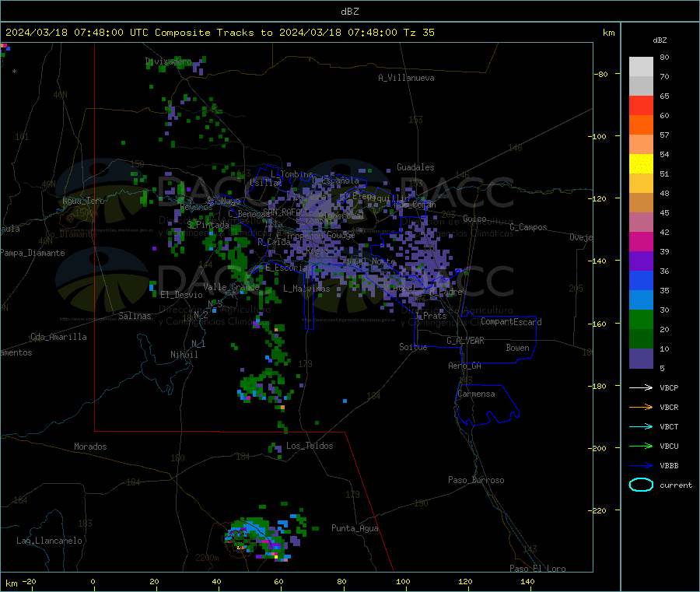Select the 54 dBZ yellow color swatch
700x592 pixels.
click(641, 164)
